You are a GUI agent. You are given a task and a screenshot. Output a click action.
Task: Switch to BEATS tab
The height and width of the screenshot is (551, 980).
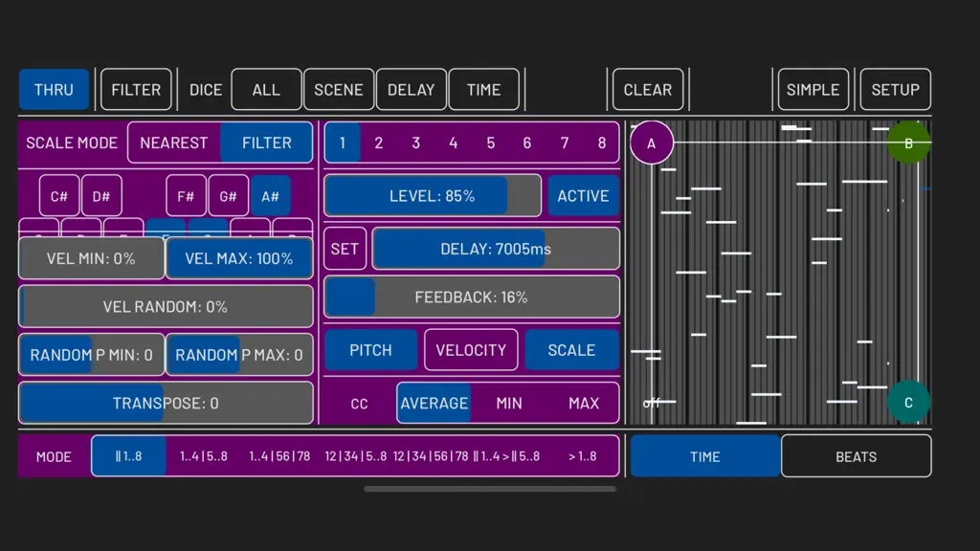coord(857,456)
